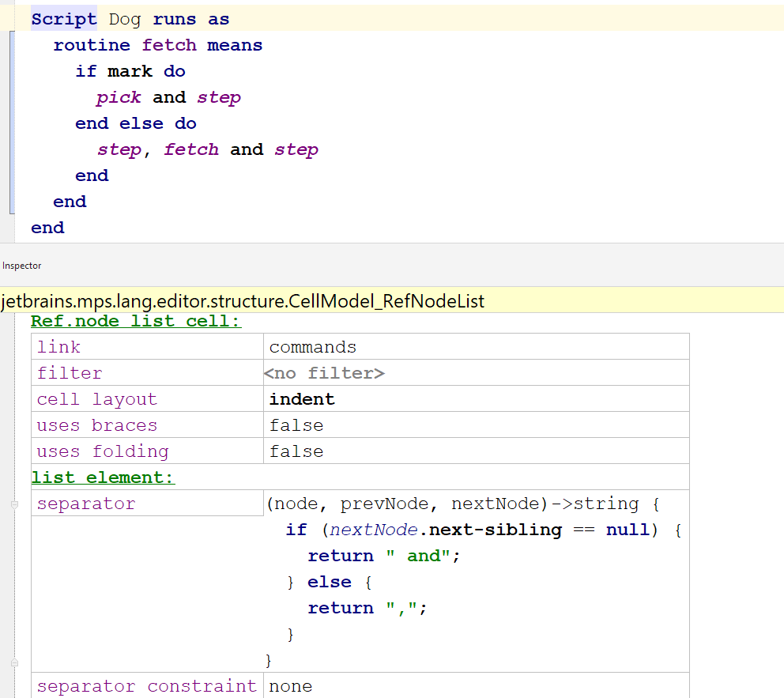Toggle the 'uses braces' false value
Screen dimensions: 784x698
pyautogui.click(x=296, y=425)
